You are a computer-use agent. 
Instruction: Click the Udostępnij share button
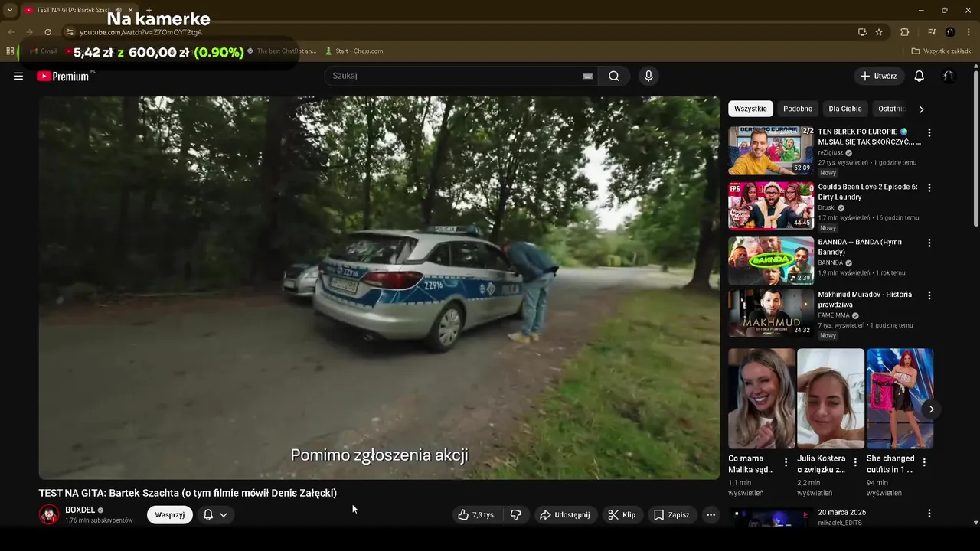point(565,515)
